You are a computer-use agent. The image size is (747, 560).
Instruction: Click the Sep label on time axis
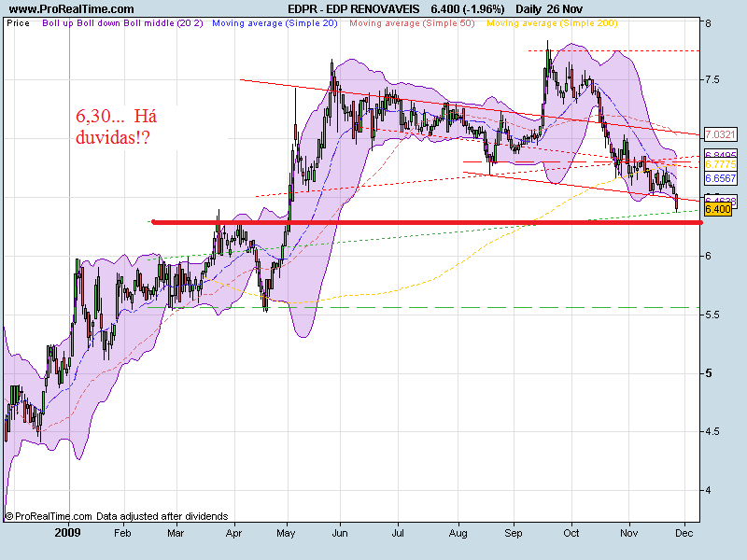(513, 533)
